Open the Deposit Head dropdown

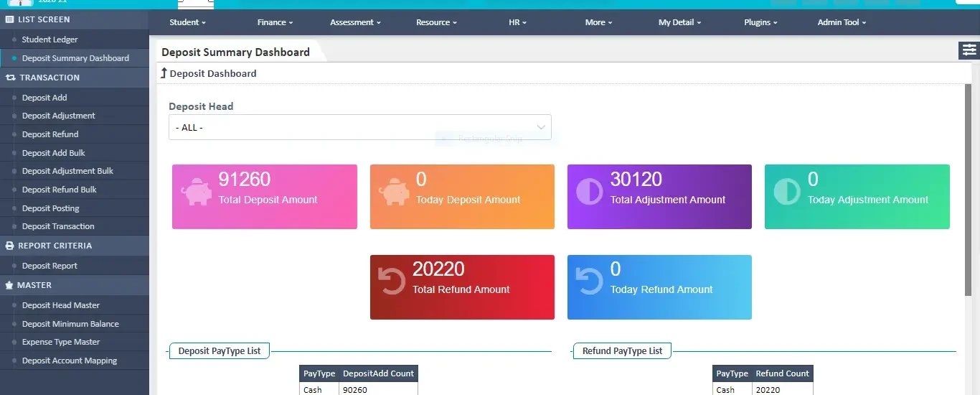pyautogui.click(x=359, y=127)
